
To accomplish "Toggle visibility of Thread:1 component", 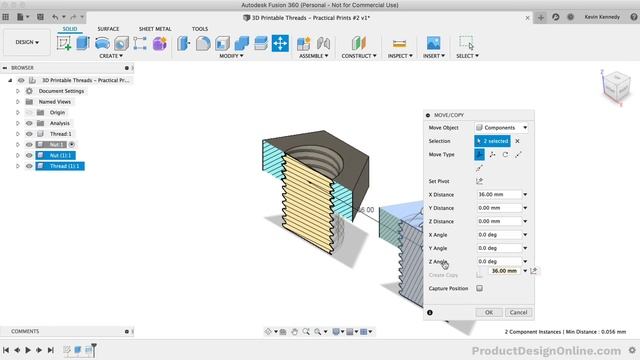I will point(29,134).
